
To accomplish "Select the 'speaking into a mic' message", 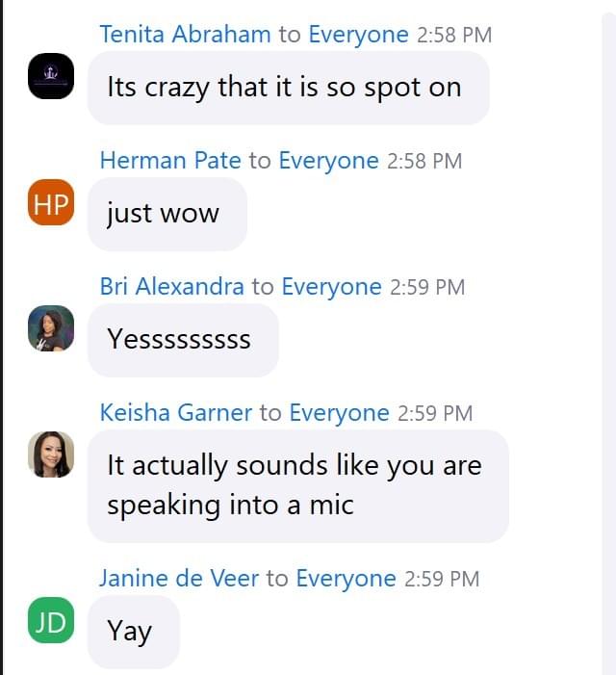I will click(x=298, y=486).
